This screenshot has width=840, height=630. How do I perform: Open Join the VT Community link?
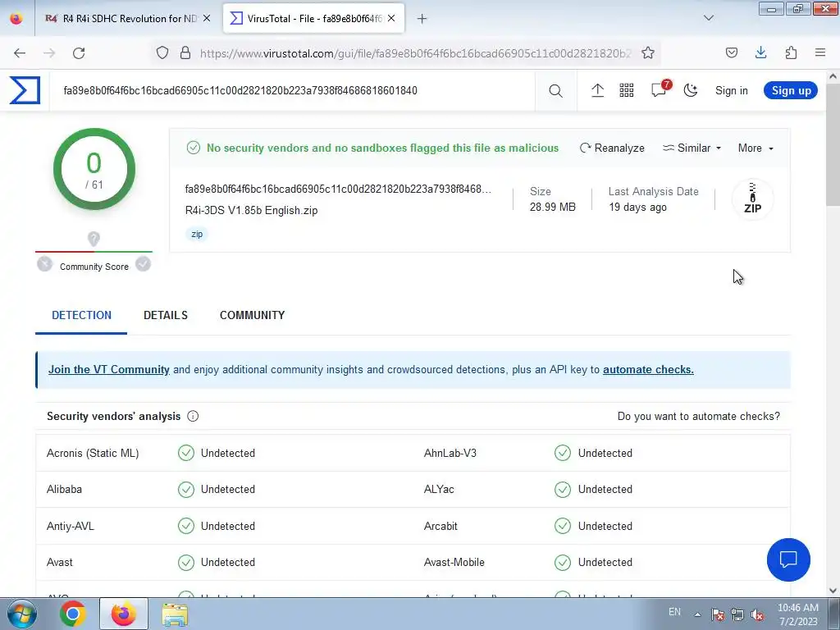(x=109, y=370)
